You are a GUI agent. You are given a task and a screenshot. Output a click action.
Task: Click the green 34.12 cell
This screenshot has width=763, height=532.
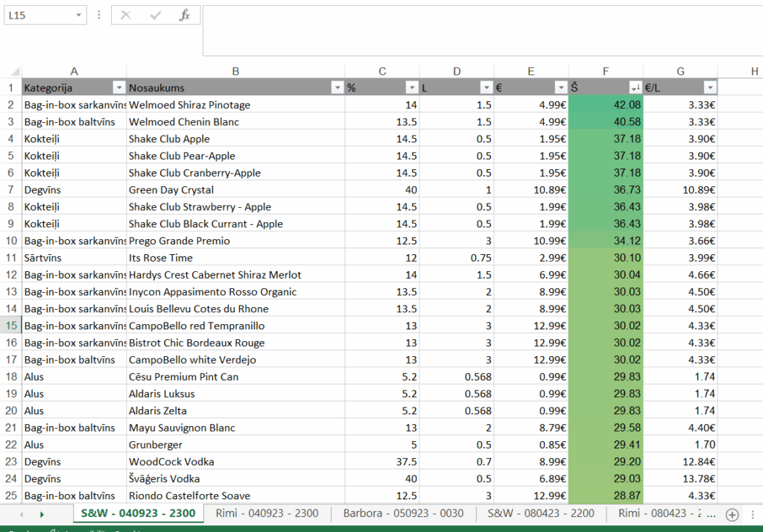pyautogui.click(x=605, y=241)
